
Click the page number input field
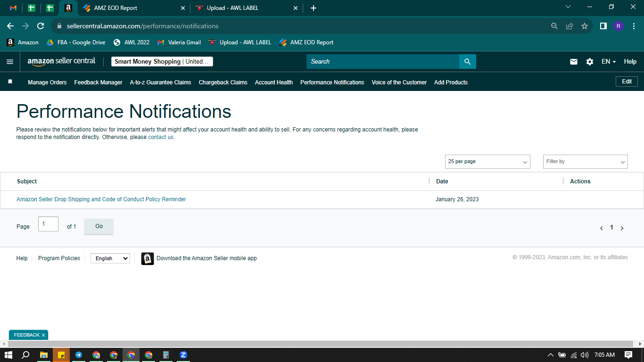point(48,224)
